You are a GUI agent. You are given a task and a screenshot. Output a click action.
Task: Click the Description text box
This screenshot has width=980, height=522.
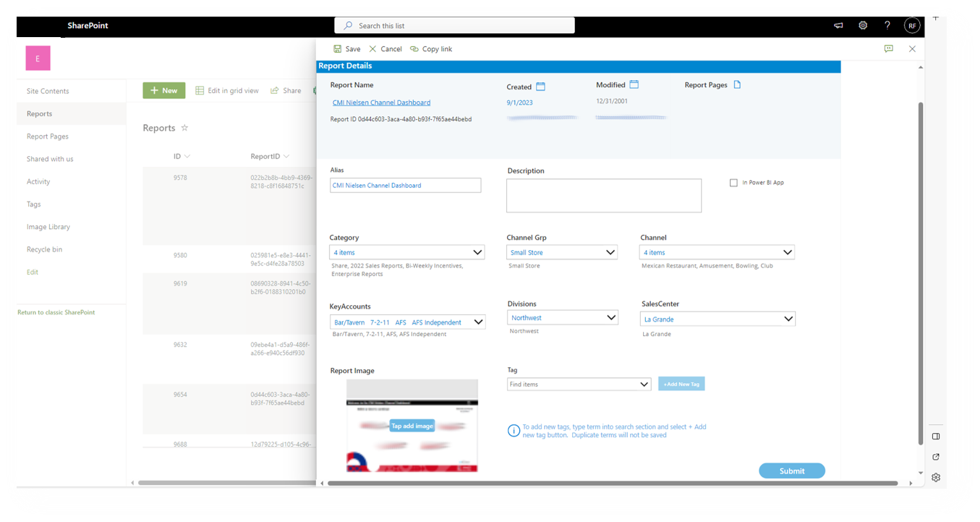click(604, 196)
